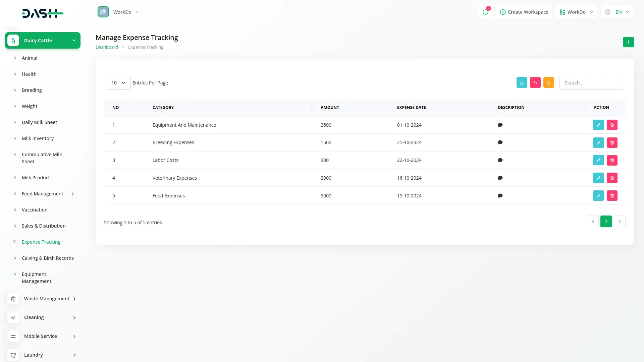The width and height of the screenshot is (644, 362).
Task: Expand the Waste Management menu
Action: (x=47, y=299)
